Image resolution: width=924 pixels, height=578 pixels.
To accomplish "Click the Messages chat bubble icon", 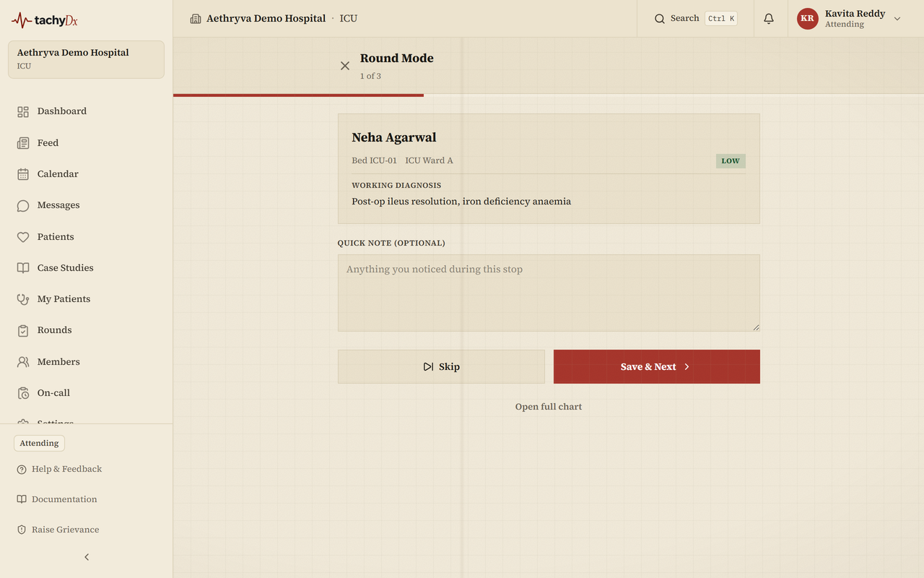I will point(23,205).
